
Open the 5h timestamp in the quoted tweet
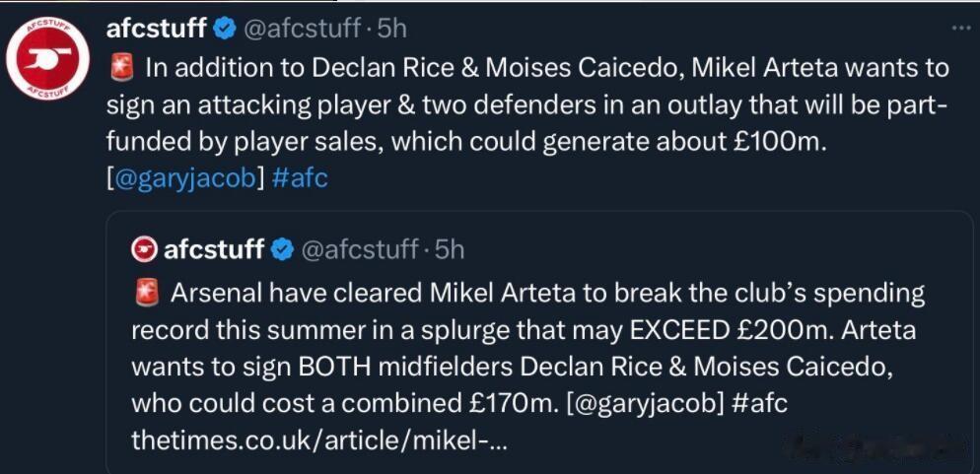coord(450,249)
